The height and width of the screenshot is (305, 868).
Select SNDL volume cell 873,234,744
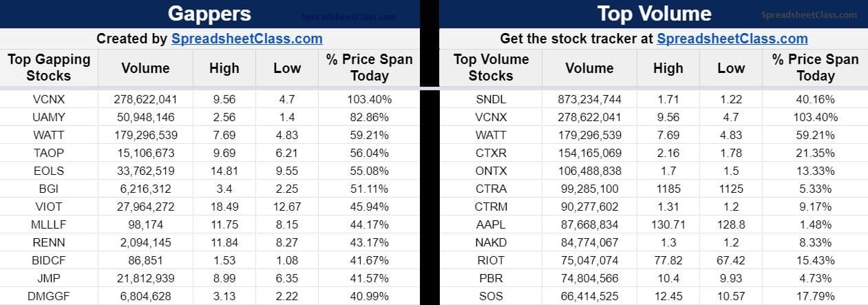pos(589,99)
